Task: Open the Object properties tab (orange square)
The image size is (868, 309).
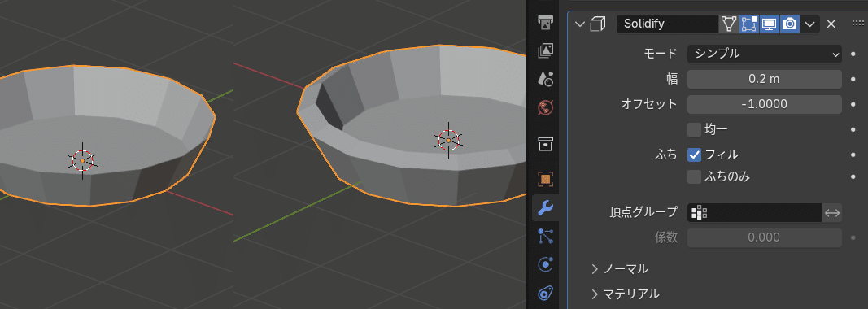Action: [545, 180]
